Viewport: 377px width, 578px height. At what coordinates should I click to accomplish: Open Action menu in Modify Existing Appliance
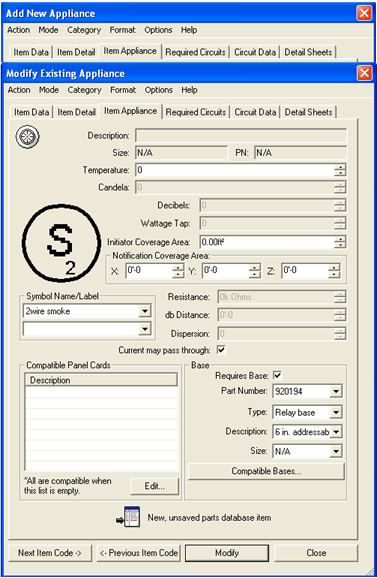pyautogui.click(x=19, y=90)
